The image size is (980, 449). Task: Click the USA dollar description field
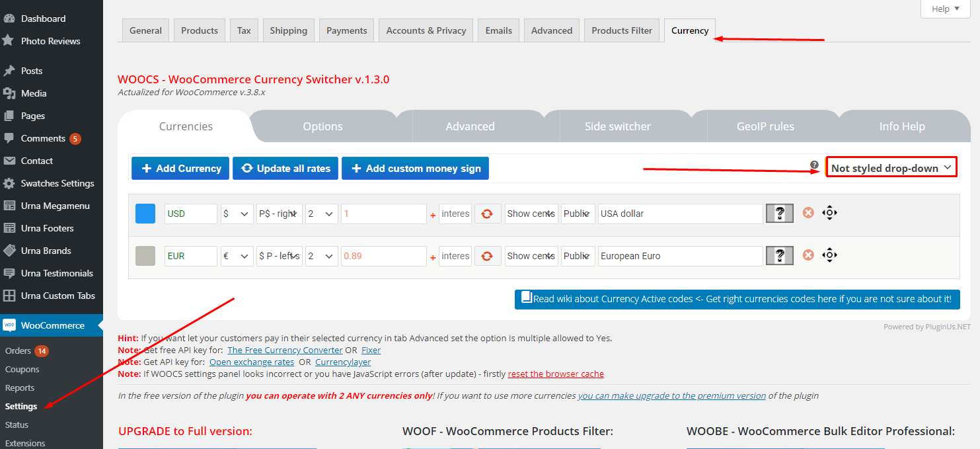pos(681,214)
